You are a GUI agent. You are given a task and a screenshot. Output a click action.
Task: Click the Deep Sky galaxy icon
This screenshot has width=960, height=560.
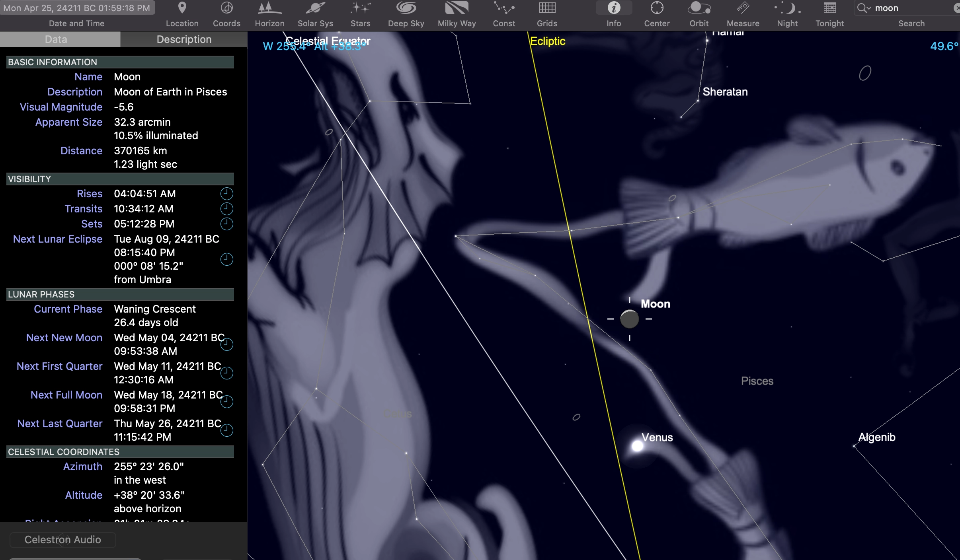coord(406,8)
